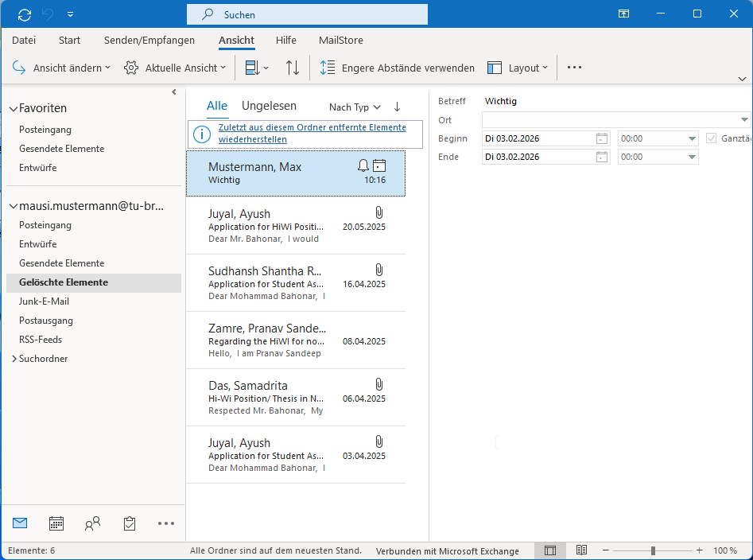This screenshot has height=560, width=753.
Task: Open the Start ribbon tab
Action: [x=69, y=41]
